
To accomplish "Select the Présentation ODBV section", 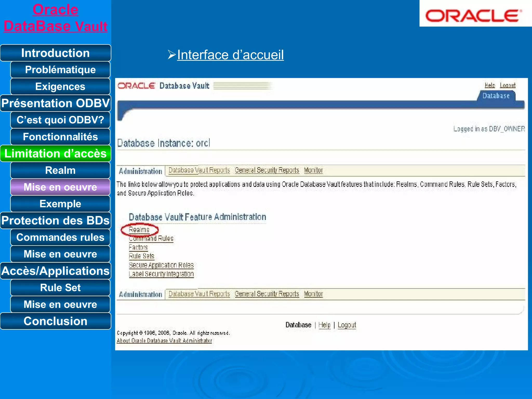I will 56,103.
